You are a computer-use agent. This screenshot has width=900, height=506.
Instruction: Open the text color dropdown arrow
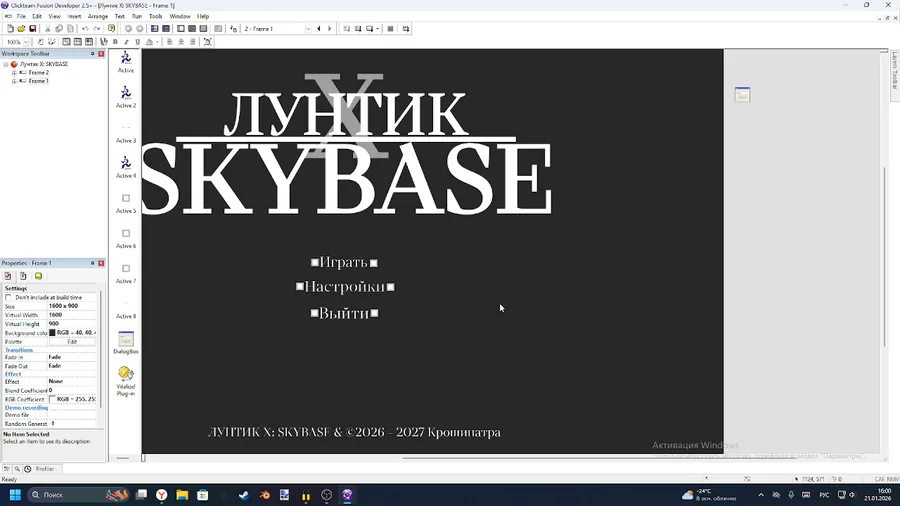[157, 42]
